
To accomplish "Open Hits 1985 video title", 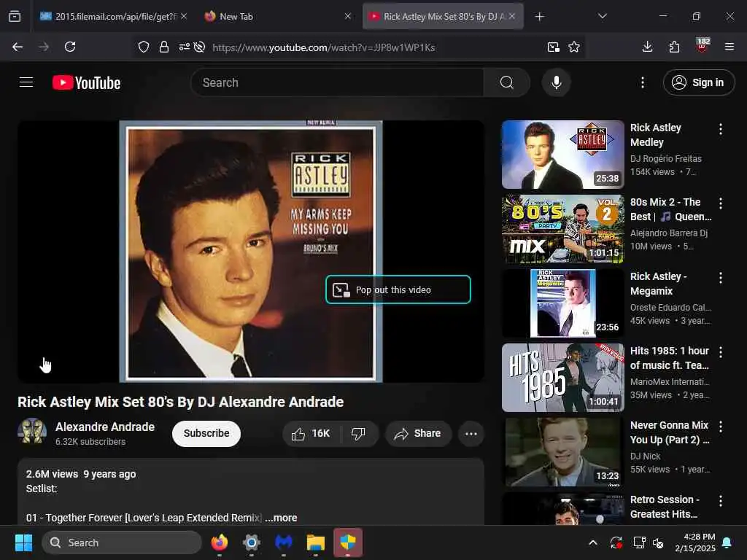I will click(670, 358).
